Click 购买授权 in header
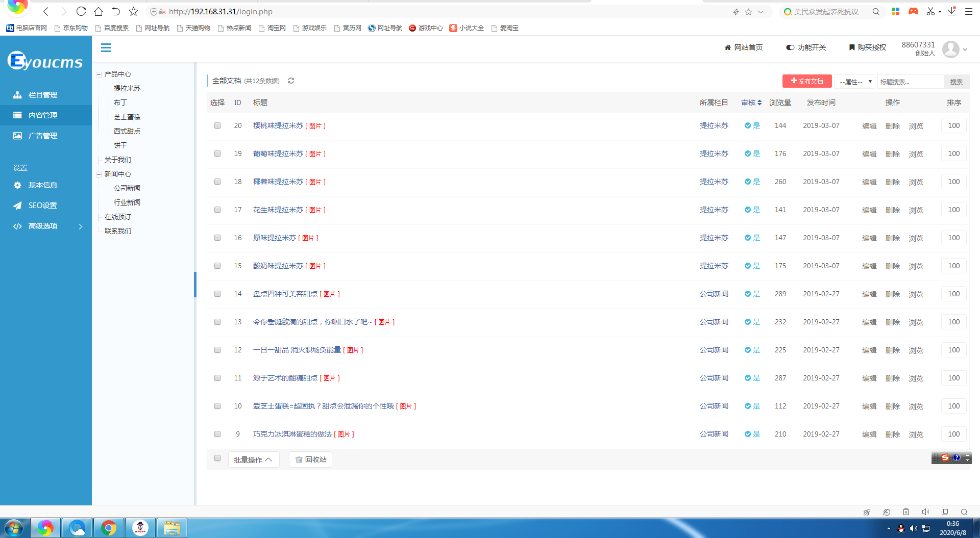Viewport: 980px width, 538px height. (x=867, y=47)
